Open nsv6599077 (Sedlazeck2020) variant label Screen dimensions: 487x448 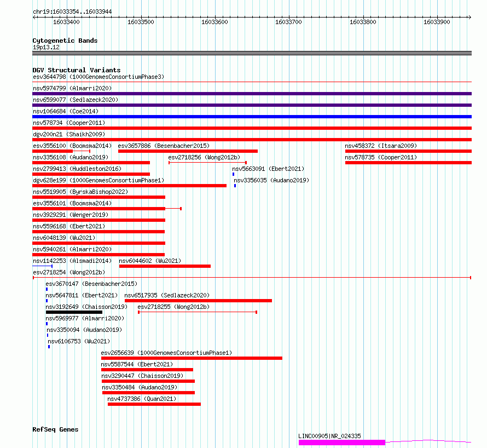[x=76, y=100]
